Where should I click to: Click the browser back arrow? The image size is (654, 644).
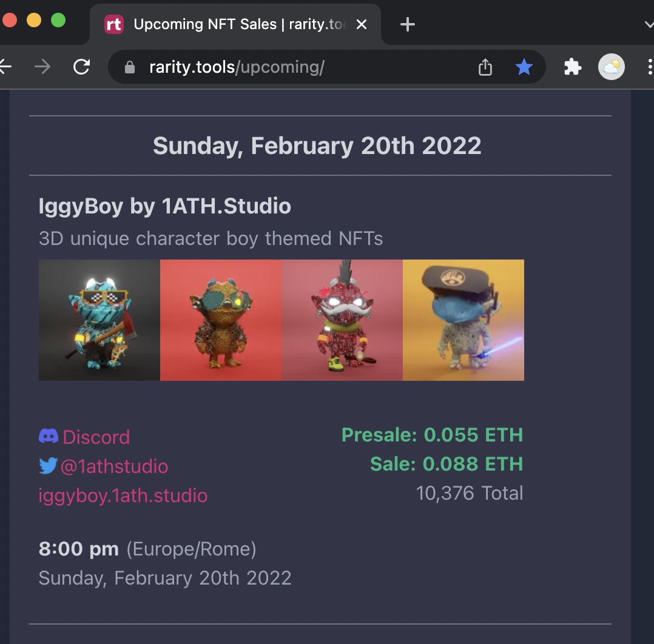[5, 67]
